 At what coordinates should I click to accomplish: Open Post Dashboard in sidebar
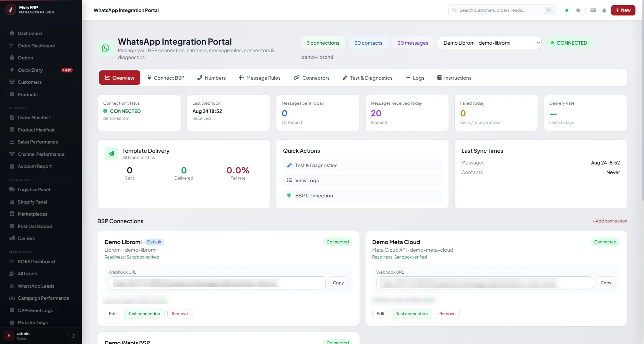click(41, 226)
